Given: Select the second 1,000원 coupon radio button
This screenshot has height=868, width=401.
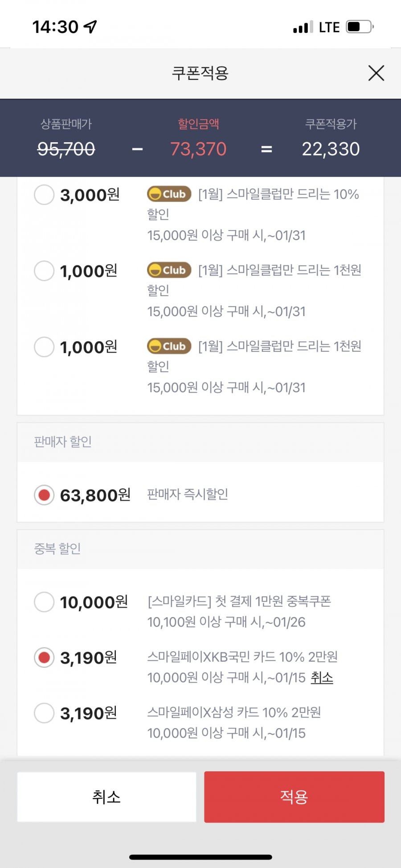Looking at the screenshot, I should coord(44,347).
